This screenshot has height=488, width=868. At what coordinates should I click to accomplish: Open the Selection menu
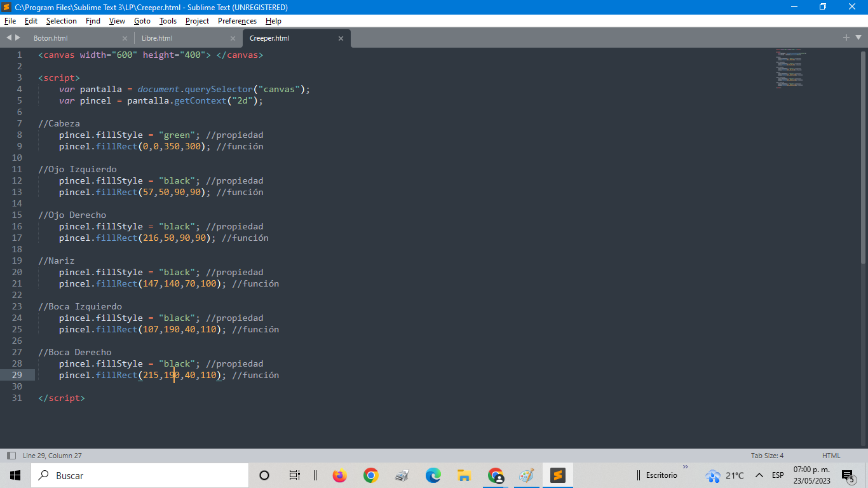point(62,21)
